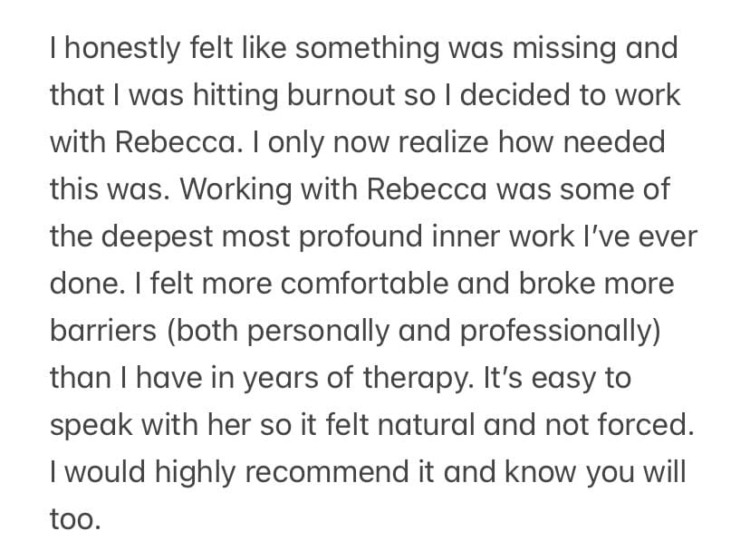Click the word "professionally"
This screenshot has height=560, width=750.
point(560,331)
